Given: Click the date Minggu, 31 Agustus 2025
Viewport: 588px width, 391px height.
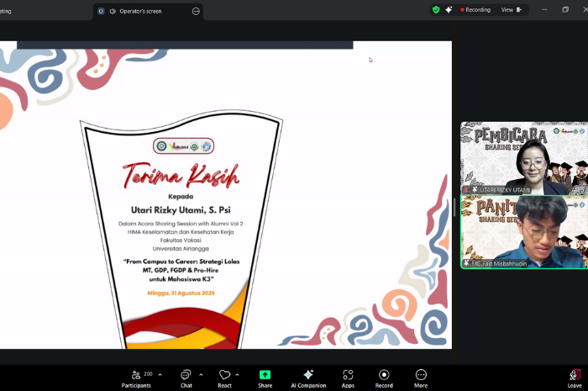Looking at the screenshot, I should [x=181, y=293].
